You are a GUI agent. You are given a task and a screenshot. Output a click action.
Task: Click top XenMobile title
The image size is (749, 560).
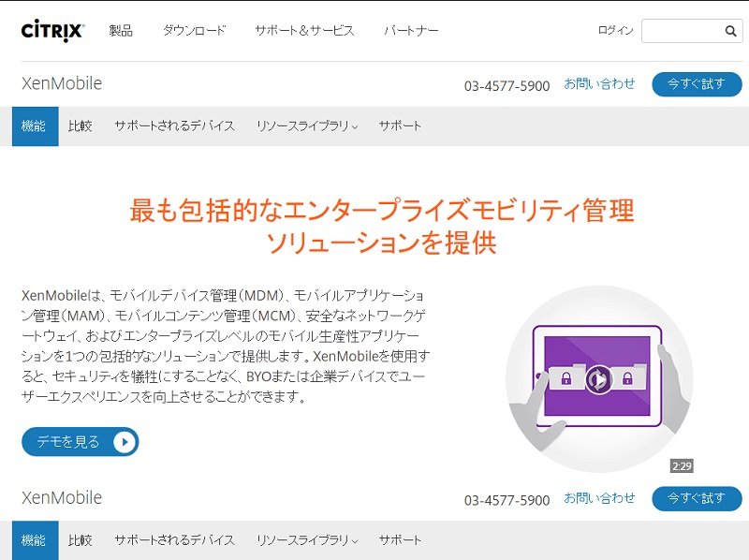[62, 83]
